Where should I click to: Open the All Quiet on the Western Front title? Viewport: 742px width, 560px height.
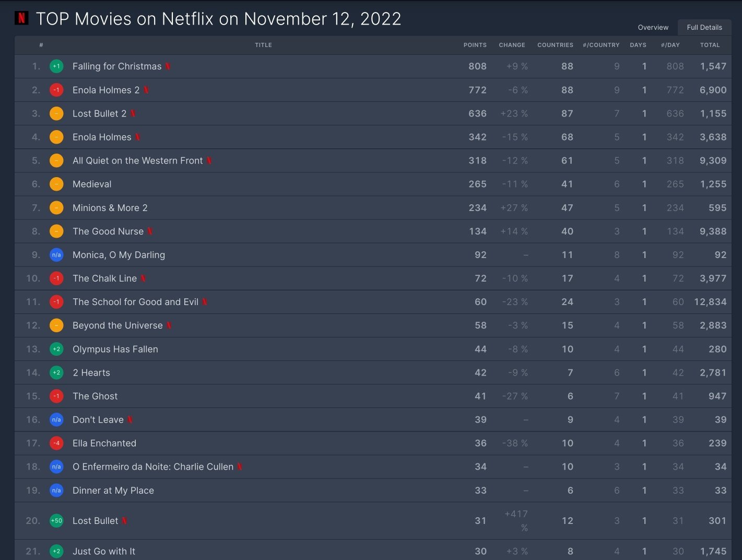point(137,161)
